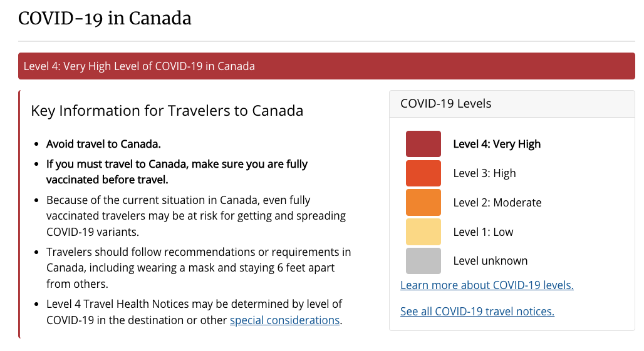Click the gray Level unknown swatch
This screenshot has height=351, width=644.
(423, 261)
